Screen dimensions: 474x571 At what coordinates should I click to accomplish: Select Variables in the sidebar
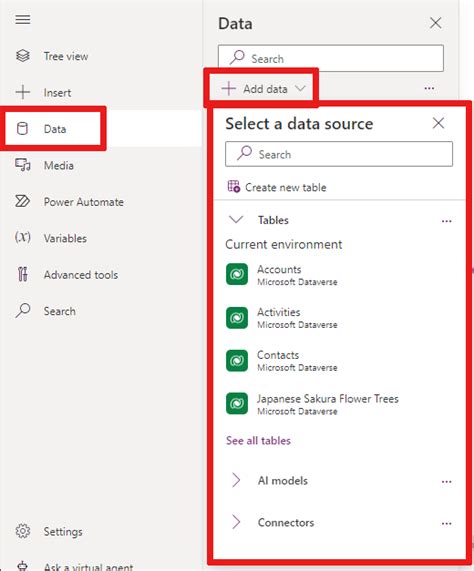point(65,238)
